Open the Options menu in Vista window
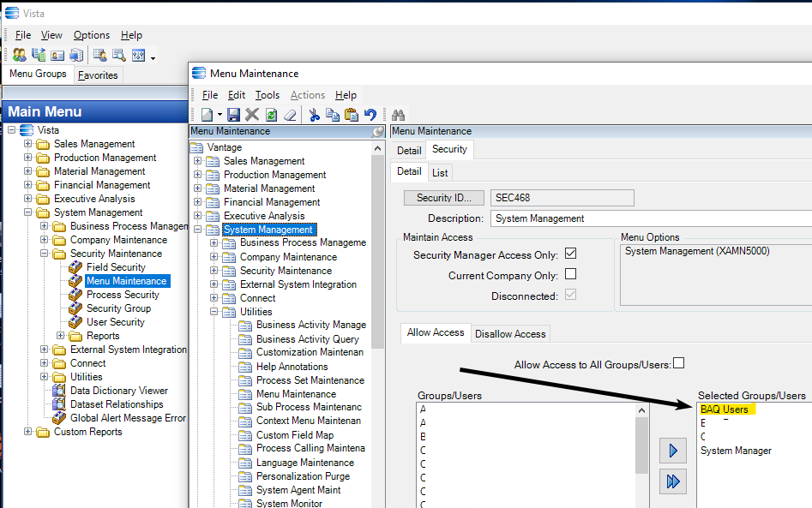This screenshot has height=508, width=812. point(92,35)
